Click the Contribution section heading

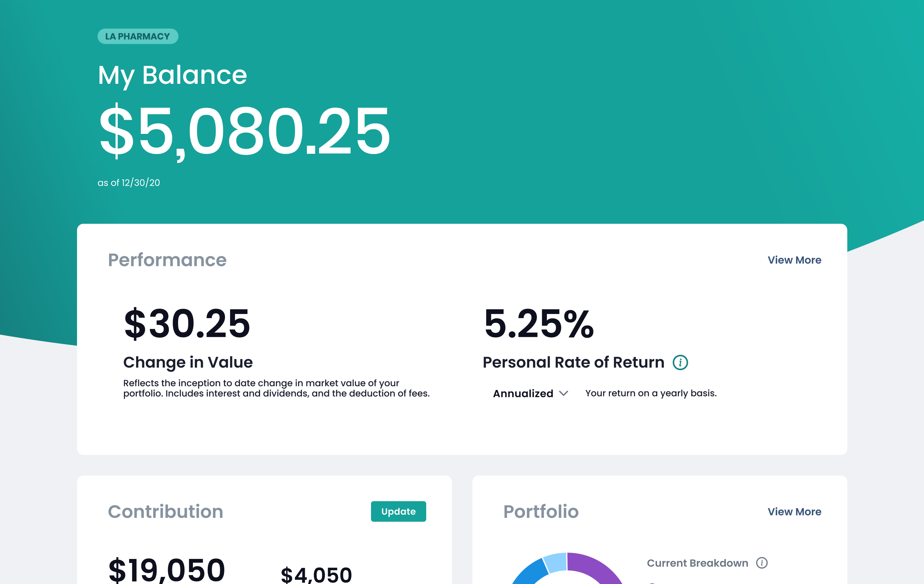(165, 511)
